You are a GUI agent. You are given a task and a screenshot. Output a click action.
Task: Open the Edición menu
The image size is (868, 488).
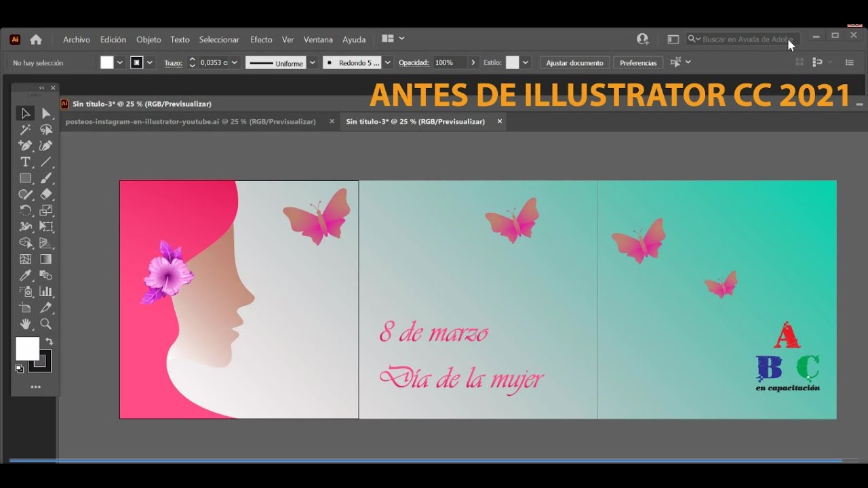[x=113, y=39]
